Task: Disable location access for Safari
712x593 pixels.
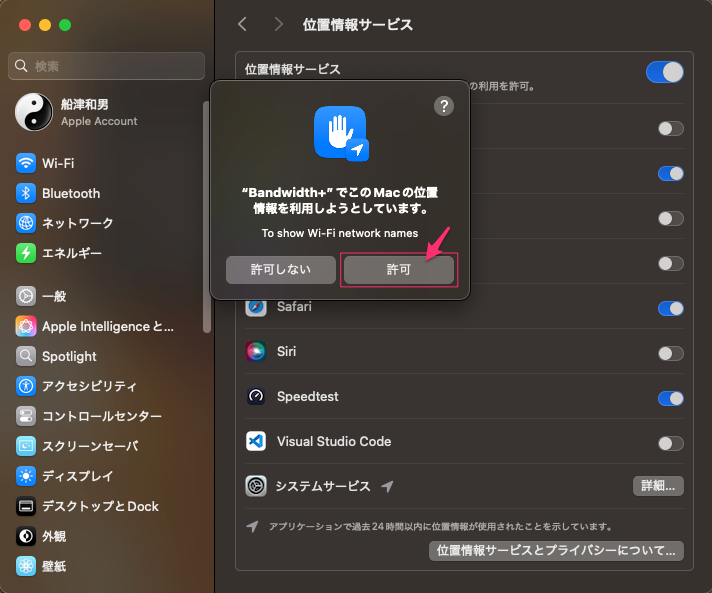Action: pyautogui.click(x=670, y=308)
